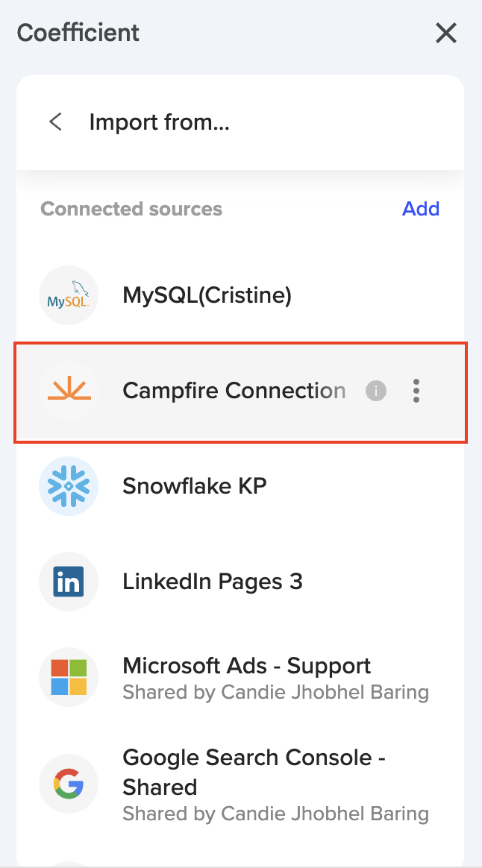Screen dimensions: 482x868
Task: Click the "Import from..." header text
Action: [159, 122]
